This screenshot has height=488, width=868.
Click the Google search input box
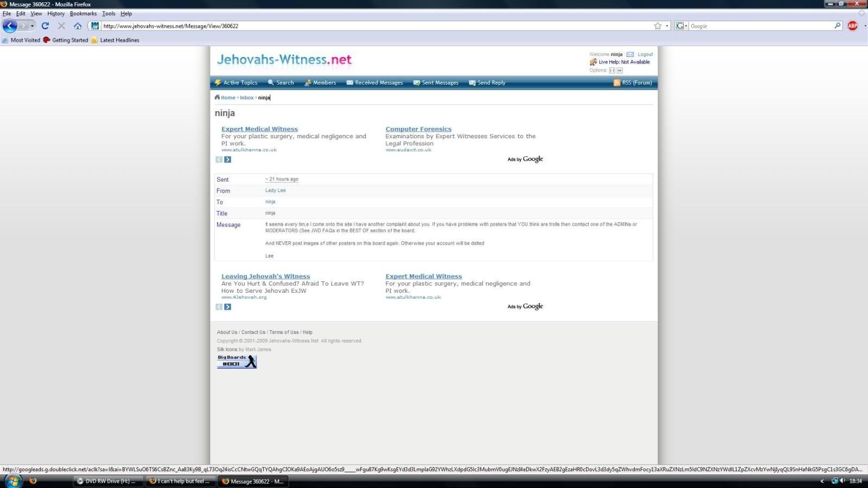pyautogui.click(x=761, y=25)
